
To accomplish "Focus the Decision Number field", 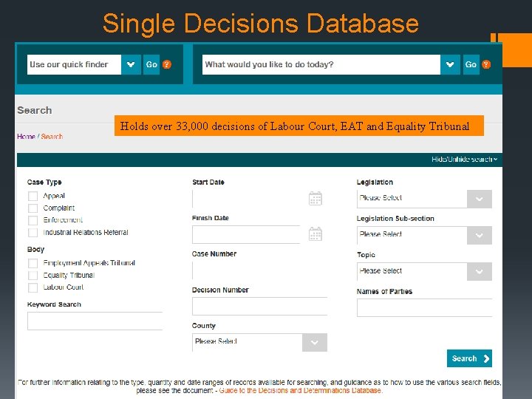I will click(259, 307).
